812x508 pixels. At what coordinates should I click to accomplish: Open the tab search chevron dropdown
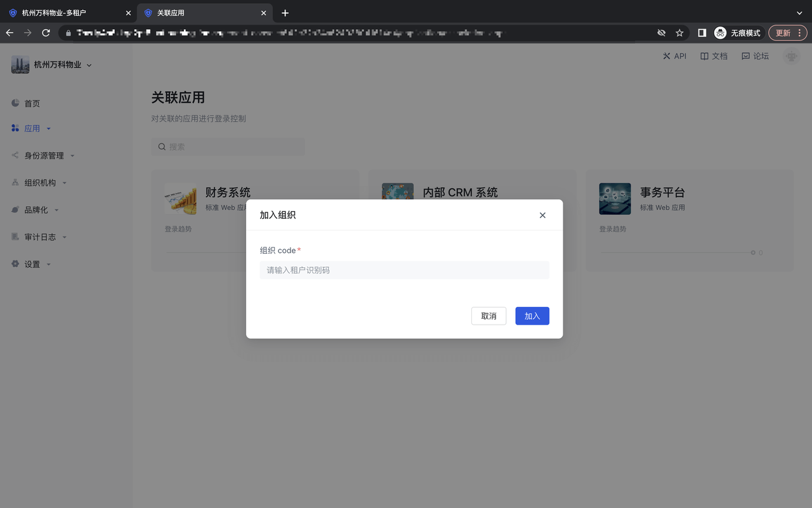pos(799,13)
